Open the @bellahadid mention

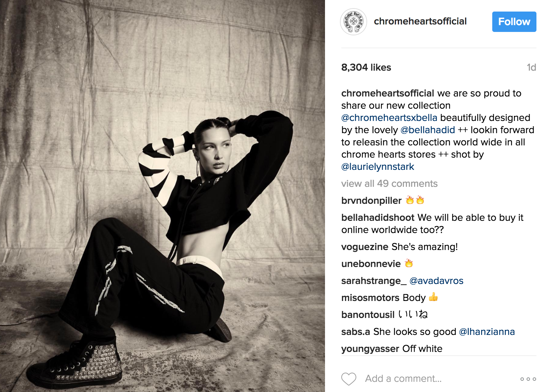428,130
